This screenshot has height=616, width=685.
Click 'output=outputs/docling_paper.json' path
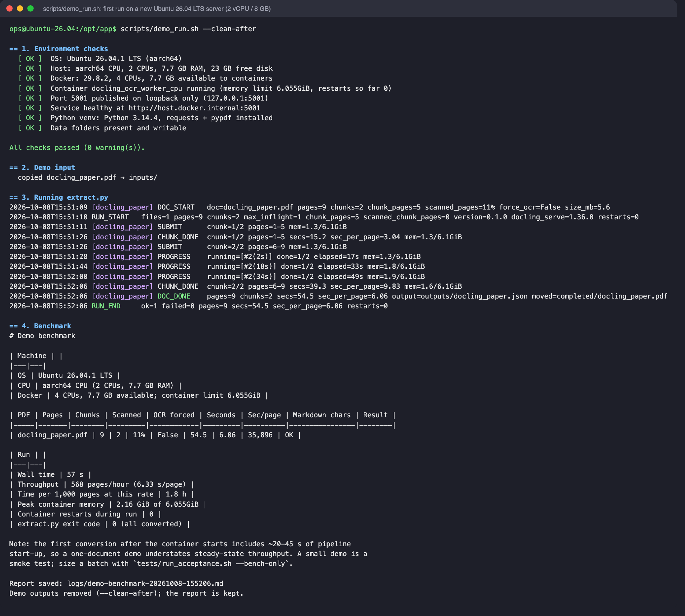coord(460,296)
